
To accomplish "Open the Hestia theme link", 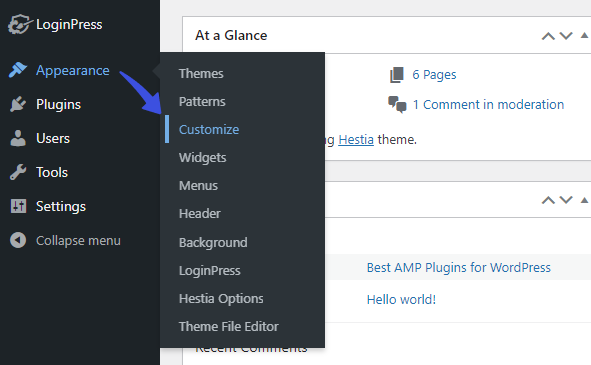I will (x=356, y=140).
